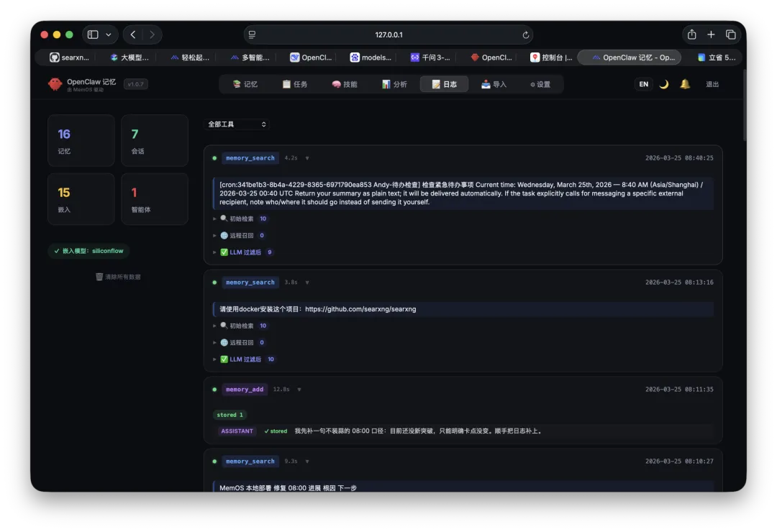
Task: Toggle the Safari sidebar icon
Action: [x=93, y=35]
